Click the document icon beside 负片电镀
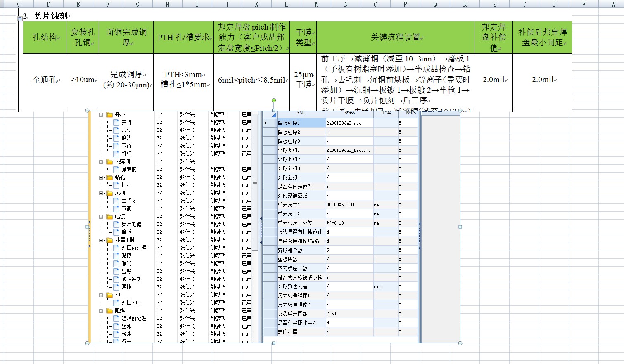This screenshot has height=364, width=624. click(x=116, y=225)
